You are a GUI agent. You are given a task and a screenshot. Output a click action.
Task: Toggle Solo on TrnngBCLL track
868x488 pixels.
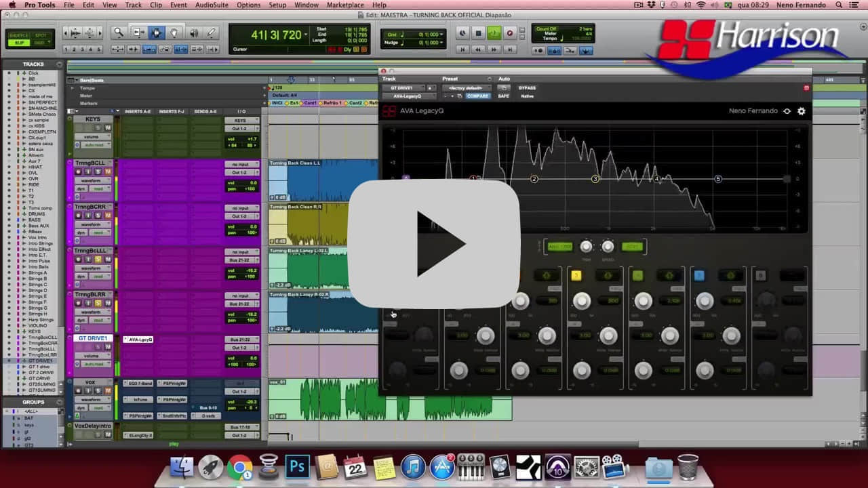pos(98,172)
